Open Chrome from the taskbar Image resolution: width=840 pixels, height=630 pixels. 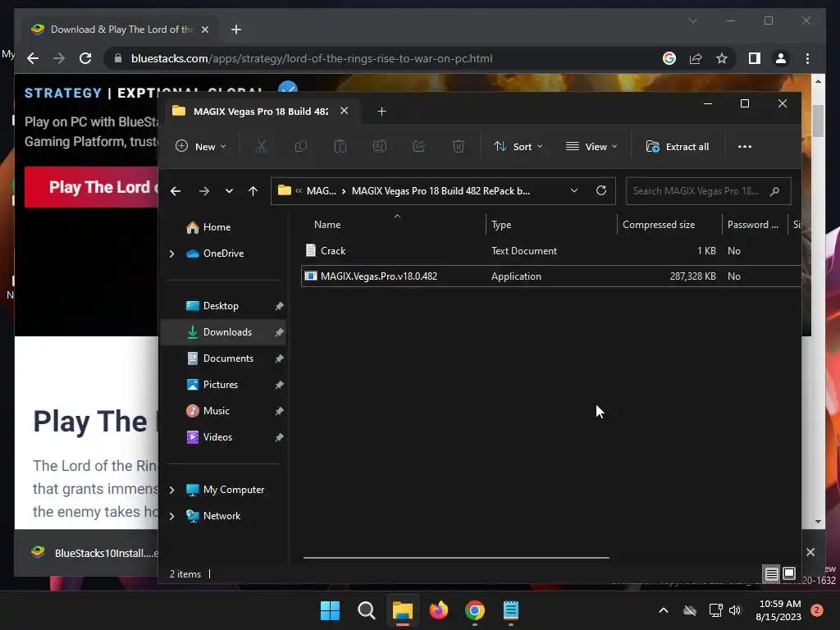475,610
